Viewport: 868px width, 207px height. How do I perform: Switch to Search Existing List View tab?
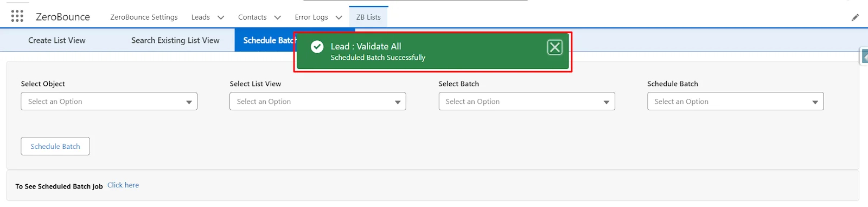[x=175, y=40]
